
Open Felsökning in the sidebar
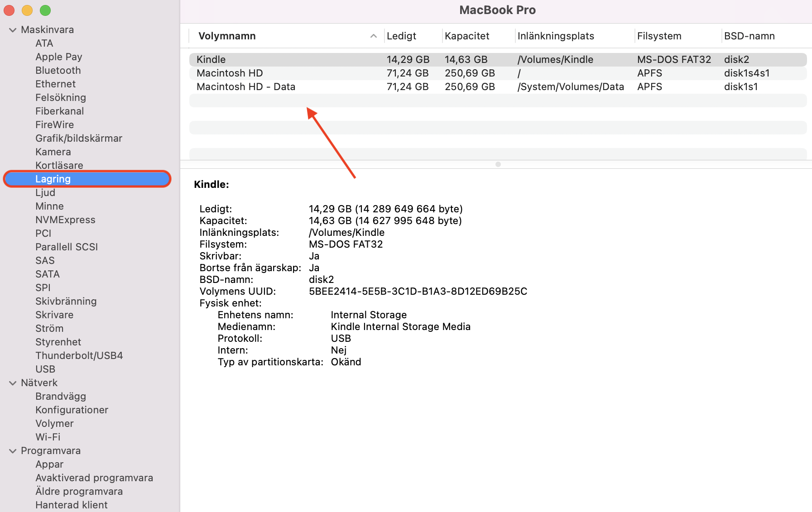(x=61, y=98)
